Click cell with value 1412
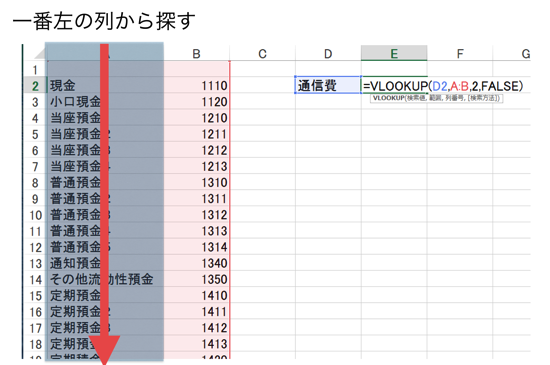 coord(196,327)
